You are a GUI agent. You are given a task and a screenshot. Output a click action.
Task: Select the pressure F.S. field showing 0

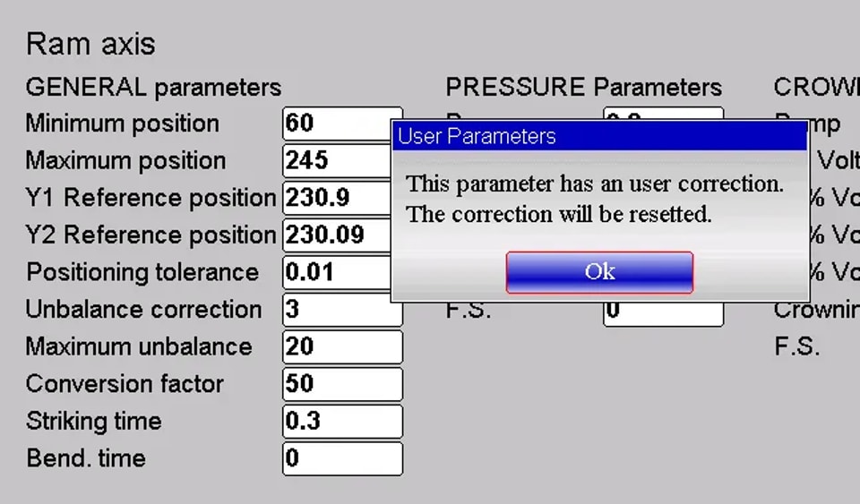coord(664,314)
